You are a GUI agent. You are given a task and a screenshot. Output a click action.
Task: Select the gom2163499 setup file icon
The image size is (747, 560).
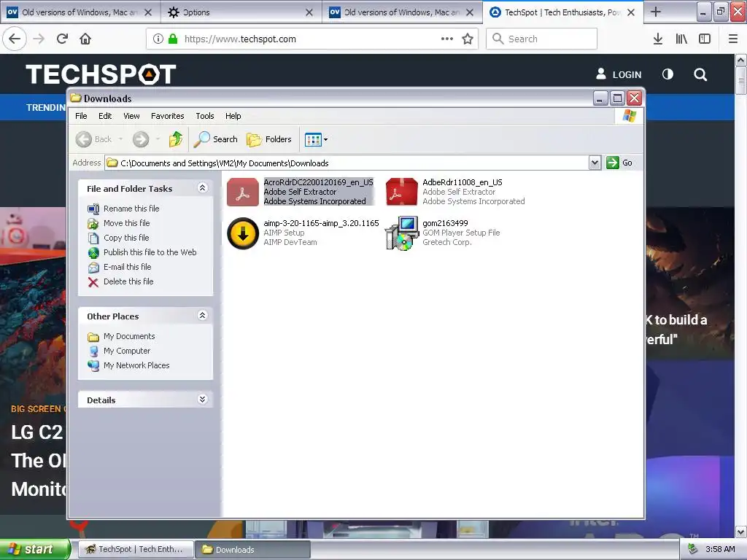point(402,233)
